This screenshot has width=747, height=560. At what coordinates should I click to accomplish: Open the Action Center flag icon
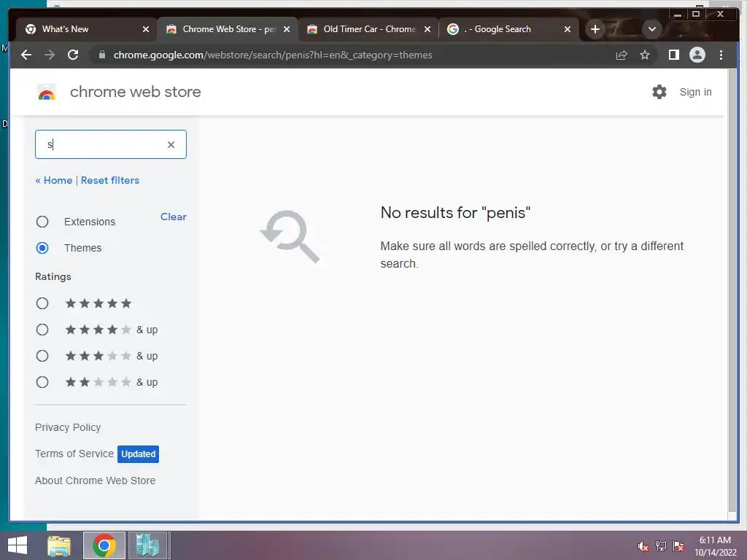[678, 546]
